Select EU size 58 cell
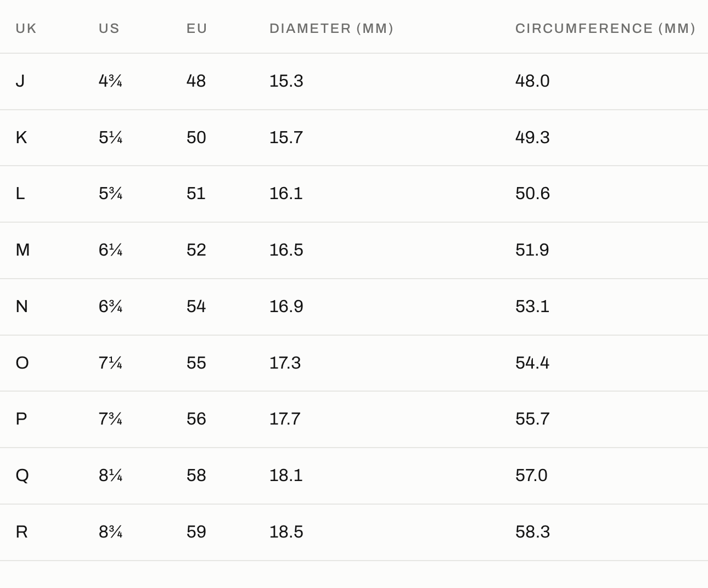The image size is (708, 588). (196, 476)
